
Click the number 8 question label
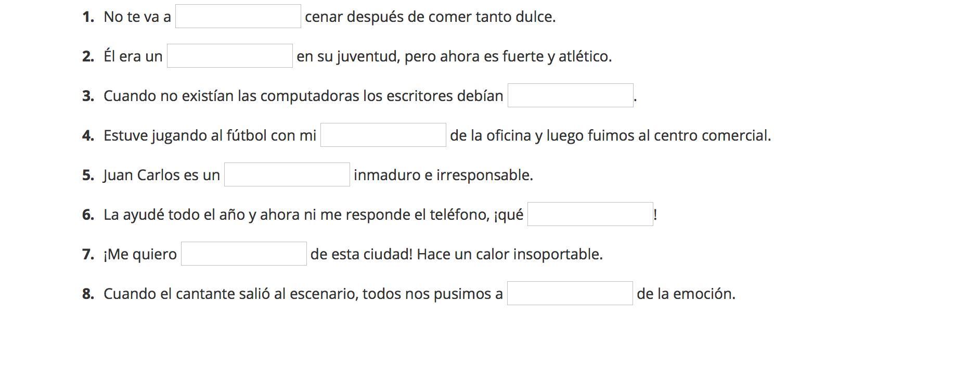(88, 294)
